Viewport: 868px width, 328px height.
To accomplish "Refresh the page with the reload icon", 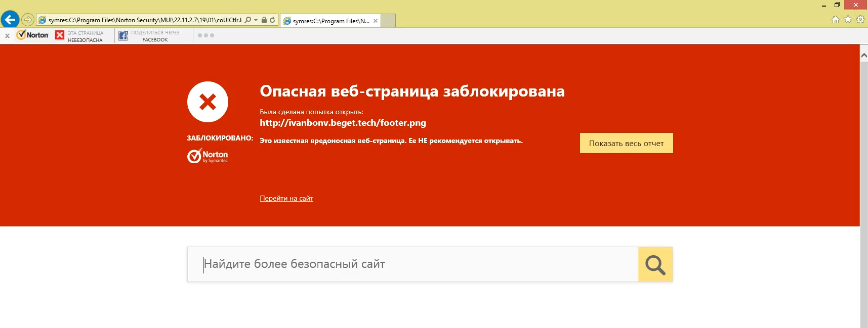I will [x=272, y=20].
